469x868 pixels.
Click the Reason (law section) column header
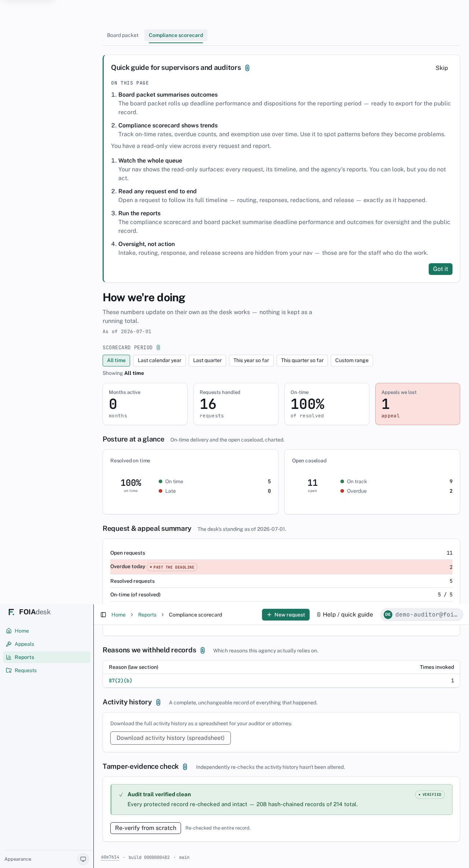(x=133, y=667)
